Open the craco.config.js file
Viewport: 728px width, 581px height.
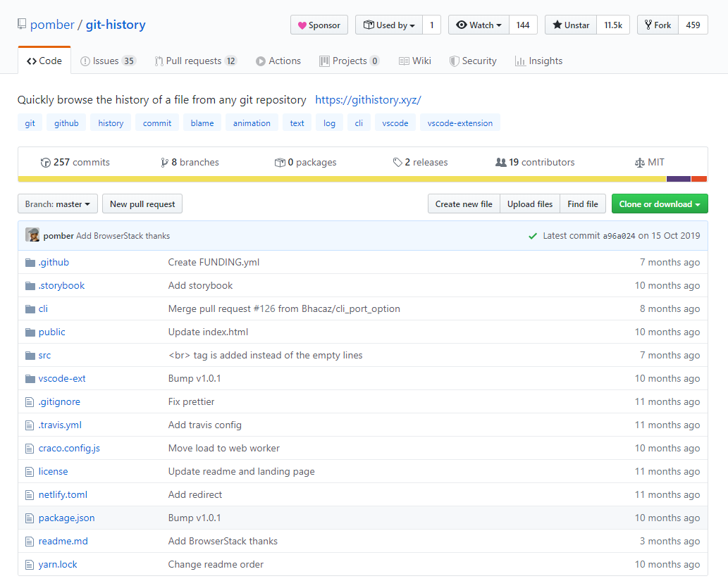69,449
